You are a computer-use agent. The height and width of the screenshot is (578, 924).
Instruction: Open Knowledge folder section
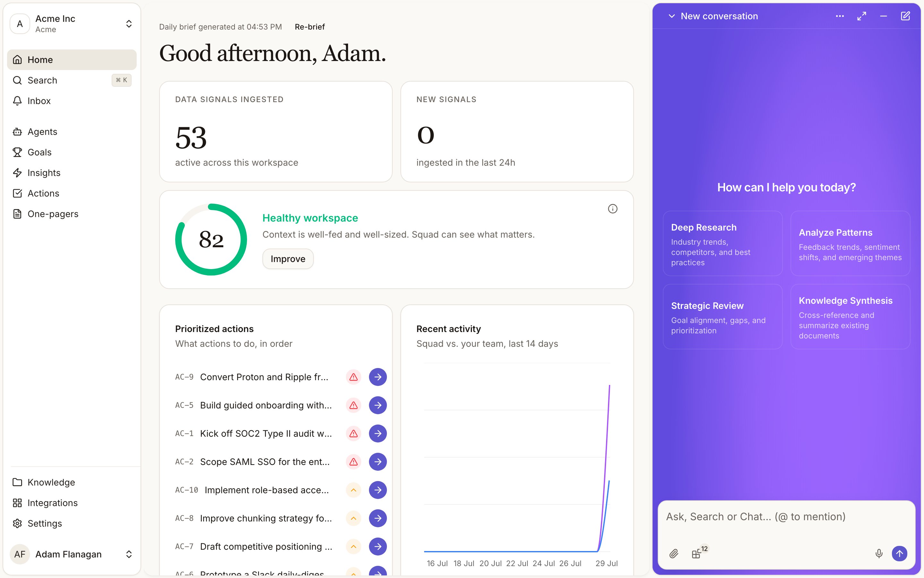(72, 482)
